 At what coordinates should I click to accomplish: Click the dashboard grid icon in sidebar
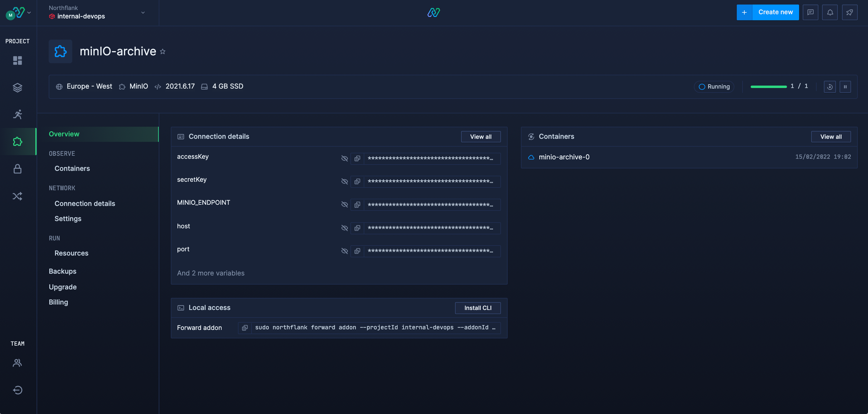pos(17,61)
